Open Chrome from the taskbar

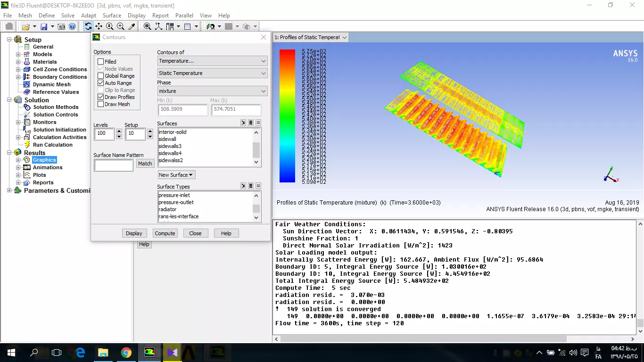coord(126,353)
